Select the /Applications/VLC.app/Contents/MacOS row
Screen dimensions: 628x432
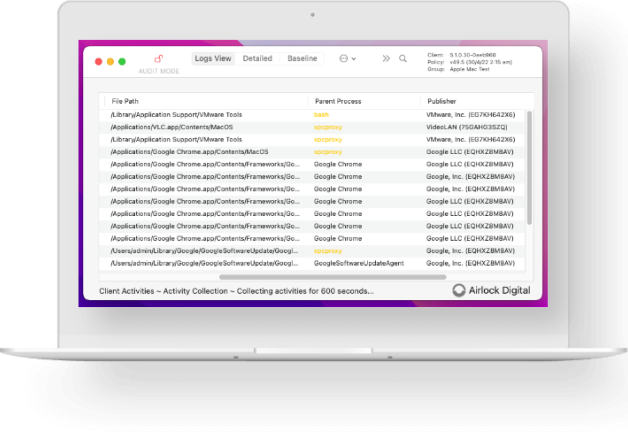click(312, 127)
